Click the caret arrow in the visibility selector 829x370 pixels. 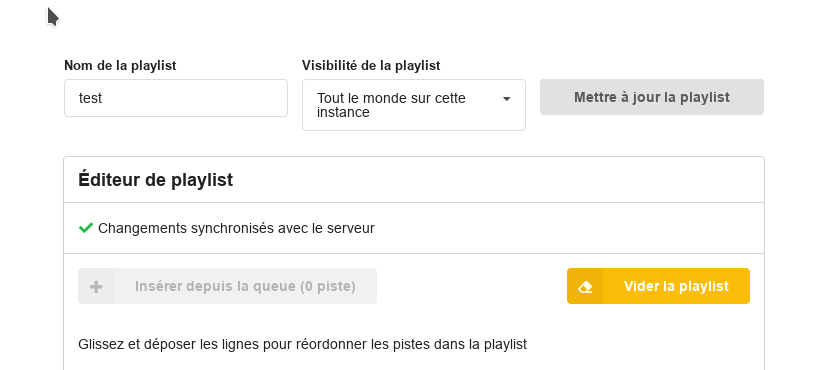(x=506, y=99)
